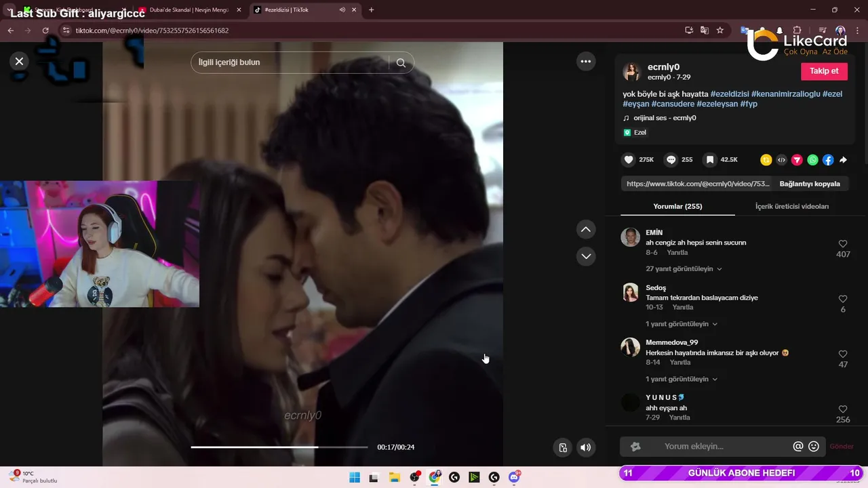Toggle mute with volume speaker icon
The image size is (868, 488).
tap(586, 447)
